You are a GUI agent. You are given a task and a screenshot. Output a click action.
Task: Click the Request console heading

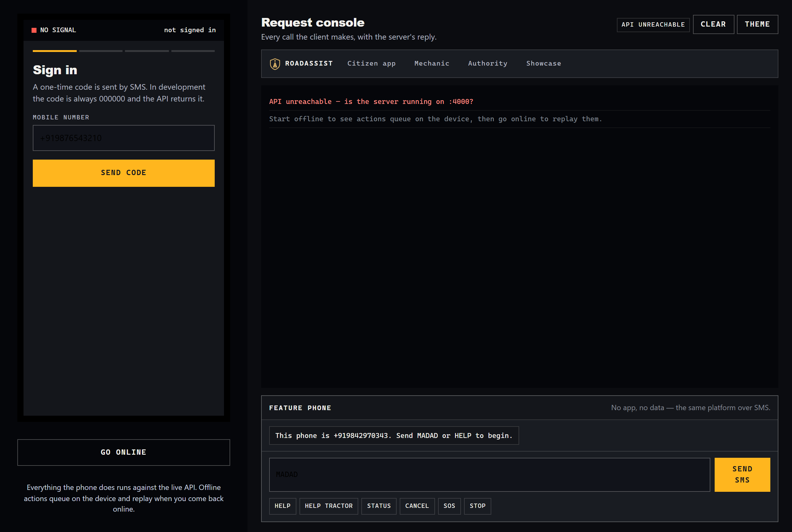coord(312,22)
